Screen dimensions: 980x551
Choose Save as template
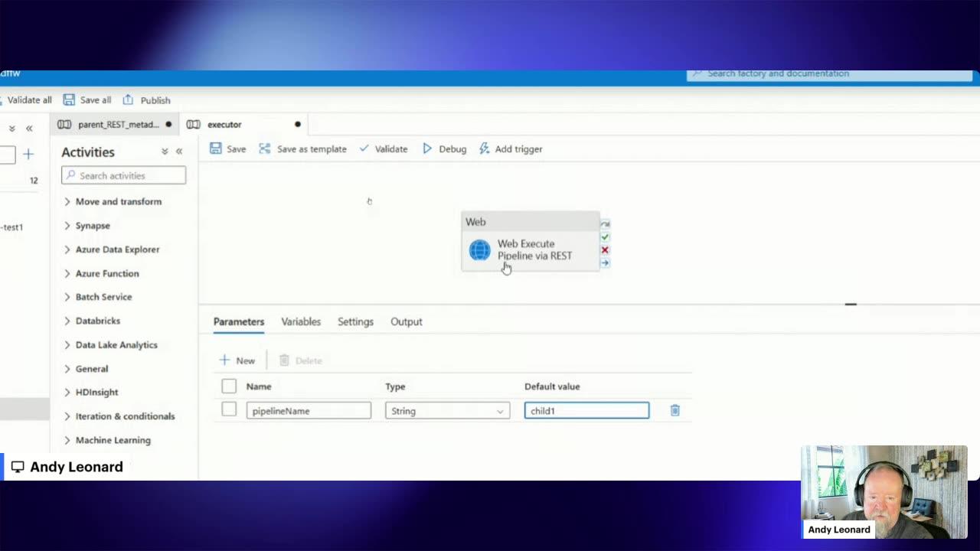coord(302,148)
